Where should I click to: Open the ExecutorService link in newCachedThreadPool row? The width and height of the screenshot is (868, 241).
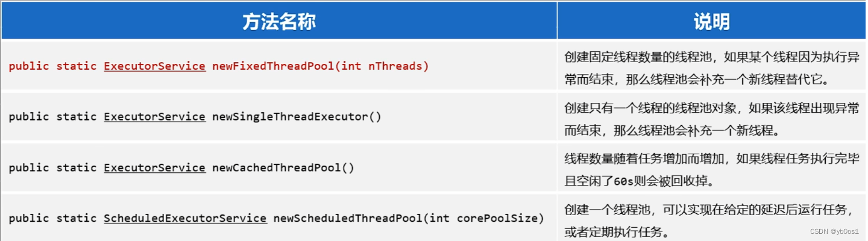[x=154, y=167]
